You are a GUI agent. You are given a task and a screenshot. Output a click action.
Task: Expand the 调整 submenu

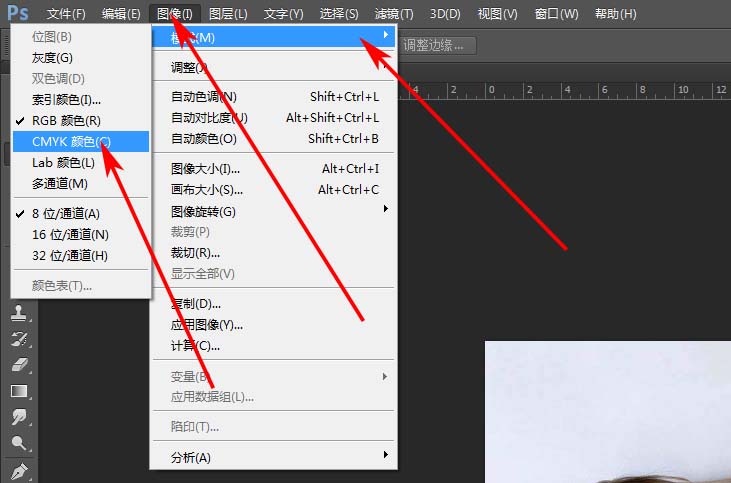(274, 68)
